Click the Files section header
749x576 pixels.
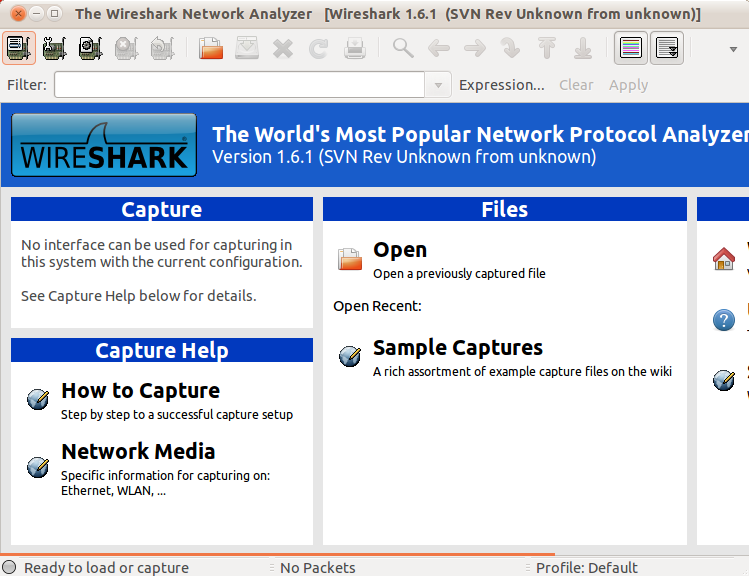505,209
